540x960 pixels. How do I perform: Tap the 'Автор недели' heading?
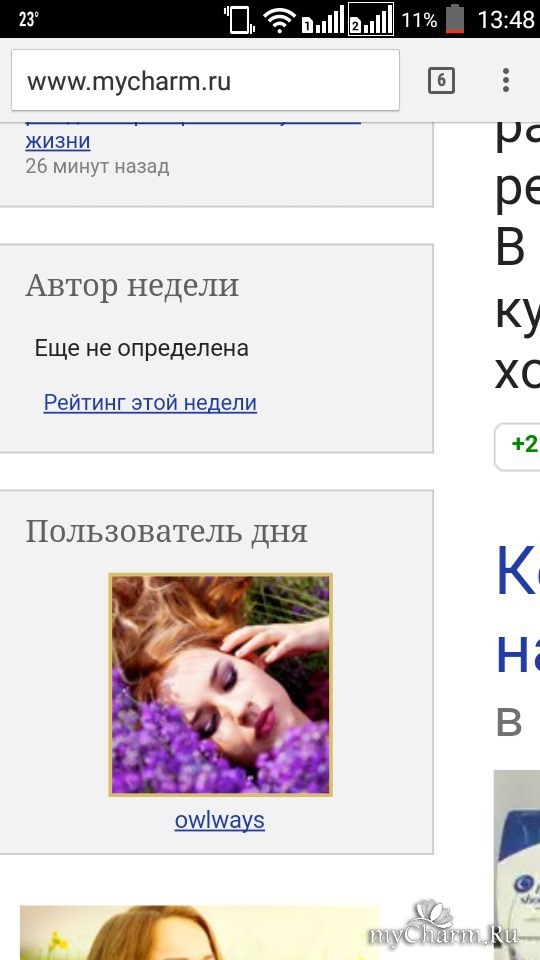click(x=132, y=285)
